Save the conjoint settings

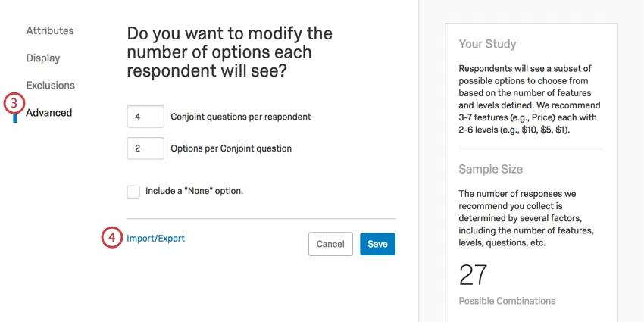377,244
